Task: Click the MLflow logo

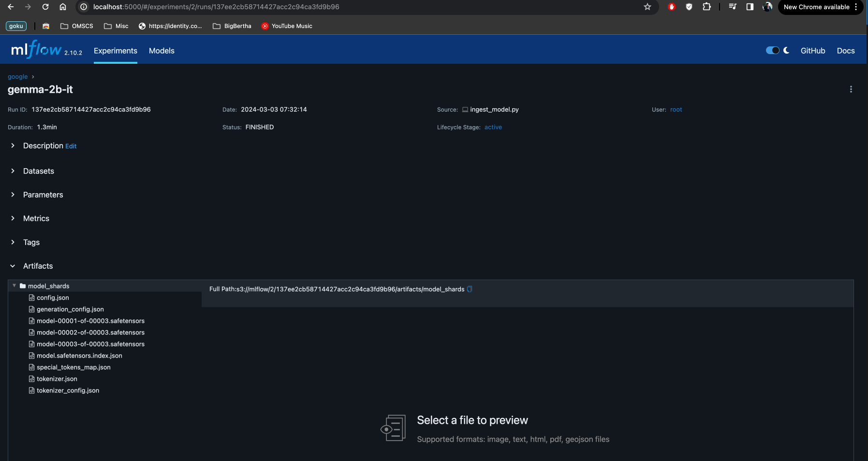Action: (36, 49)
